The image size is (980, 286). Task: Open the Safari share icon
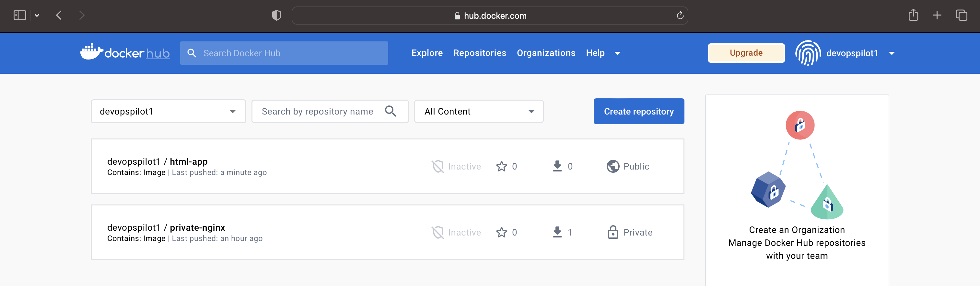pyautogui.click(x=913, y=15)
